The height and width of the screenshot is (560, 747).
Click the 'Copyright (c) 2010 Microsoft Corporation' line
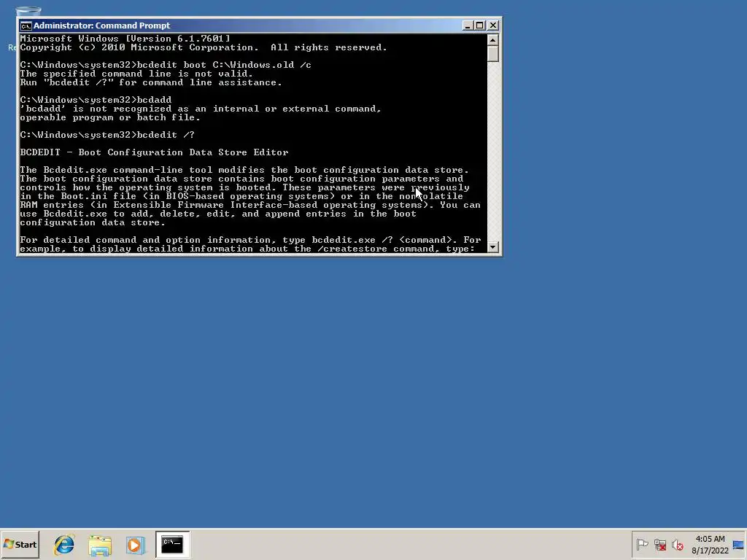point(204,47)
